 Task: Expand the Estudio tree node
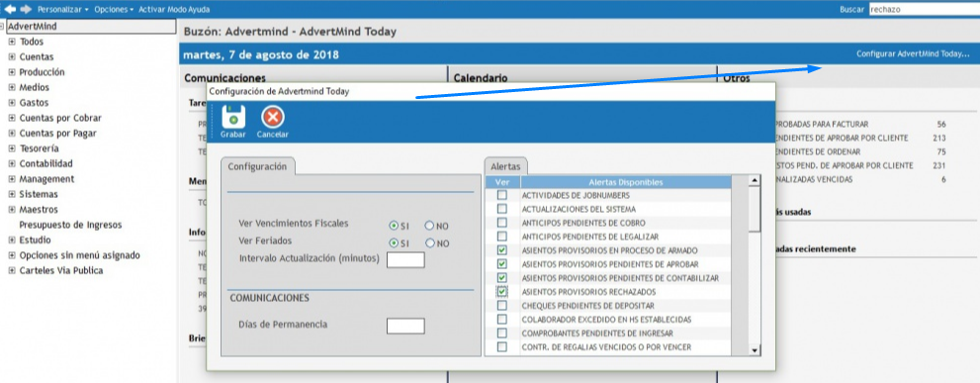[11, 239]
